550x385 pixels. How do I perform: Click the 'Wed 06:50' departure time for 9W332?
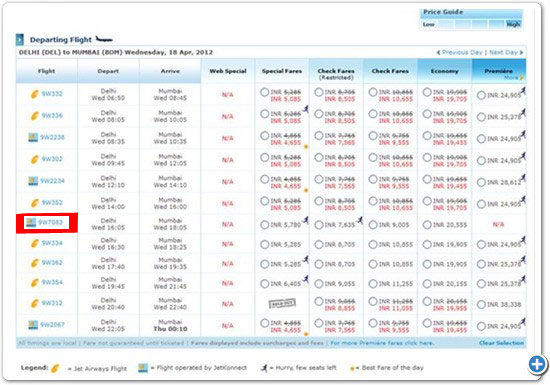tap(108, 98)
